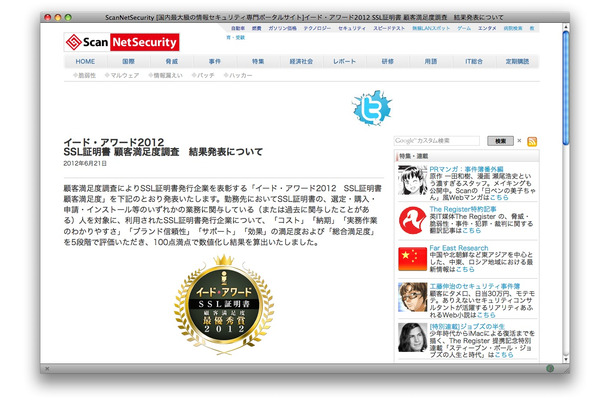Open the Twitter bird icon
610x400 pixels.
372,108
